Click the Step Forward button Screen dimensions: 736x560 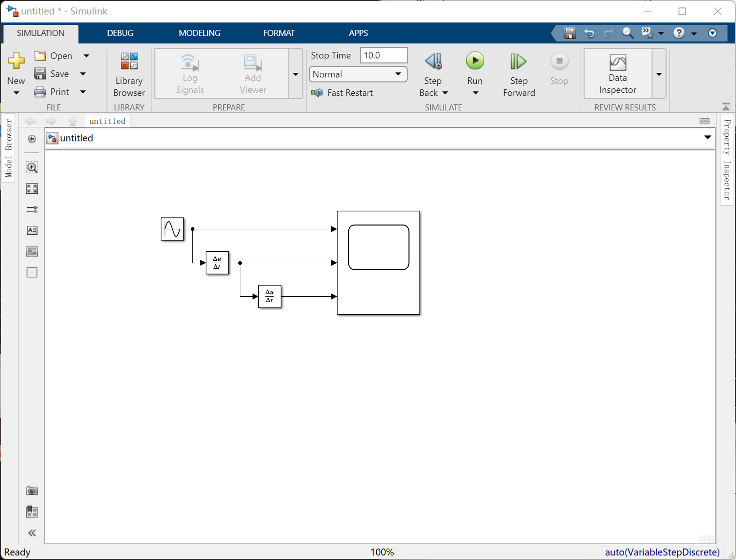point(519,74)
